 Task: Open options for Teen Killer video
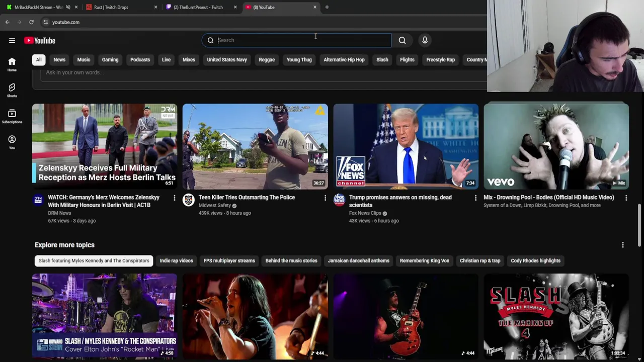pyautogui.click(x=325, y=198)
